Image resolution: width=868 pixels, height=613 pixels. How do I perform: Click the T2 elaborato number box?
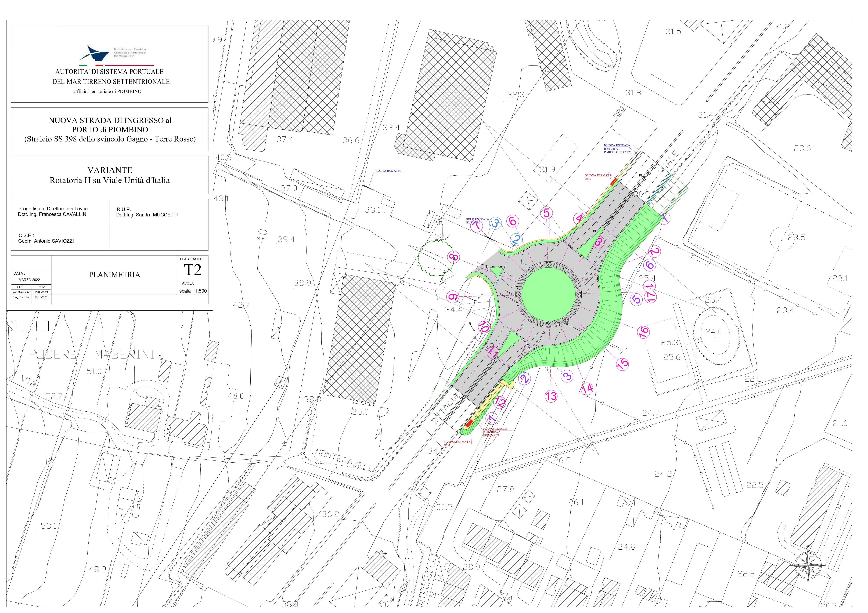pos(192,270)
